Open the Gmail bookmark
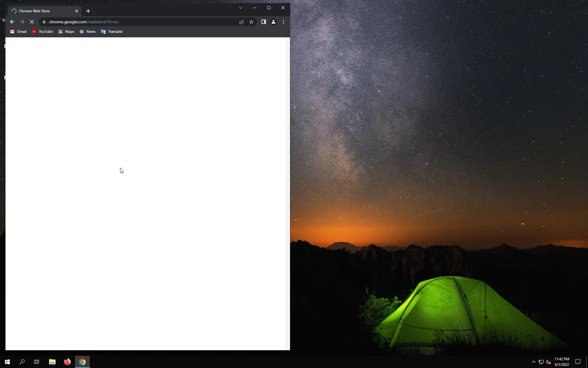This screenshot has width=588, height=368. (x=18, y=32)
